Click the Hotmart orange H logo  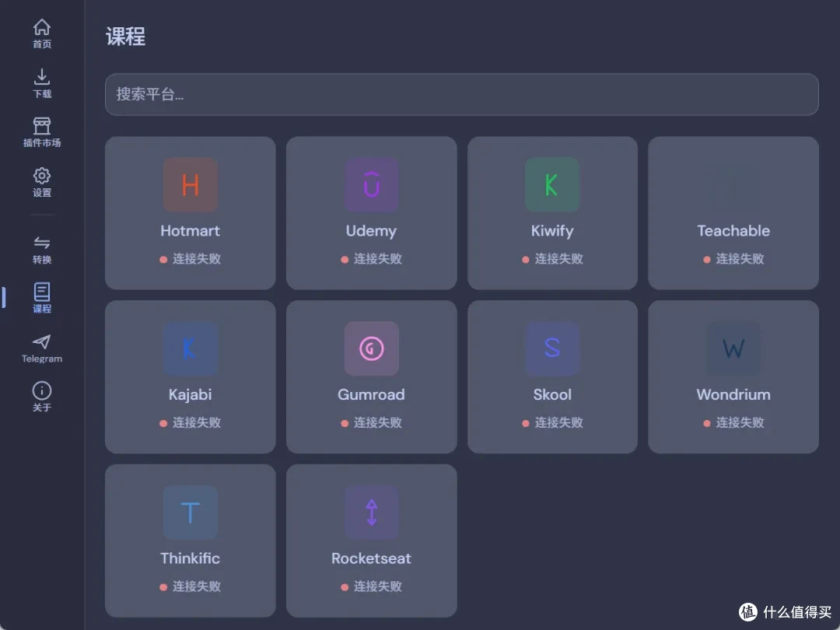[x=191, y=185]
